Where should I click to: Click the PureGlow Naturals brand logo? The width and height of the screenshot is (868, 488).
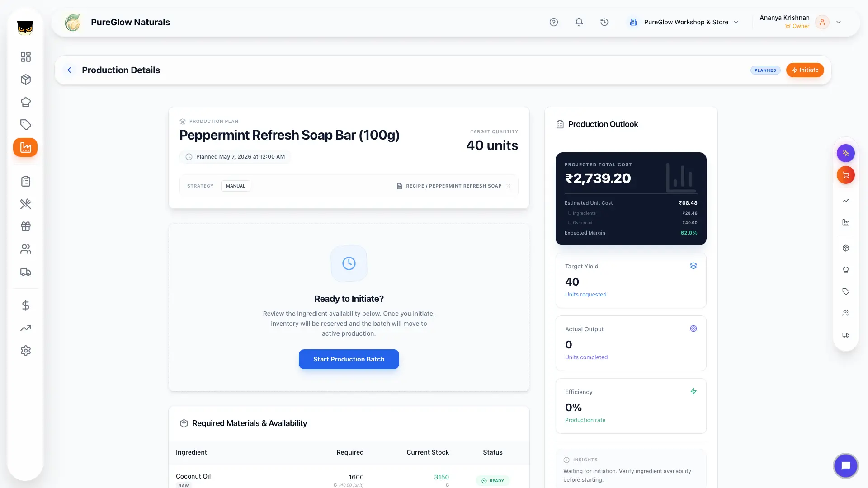pyautogui.click(x=72, y=23)
